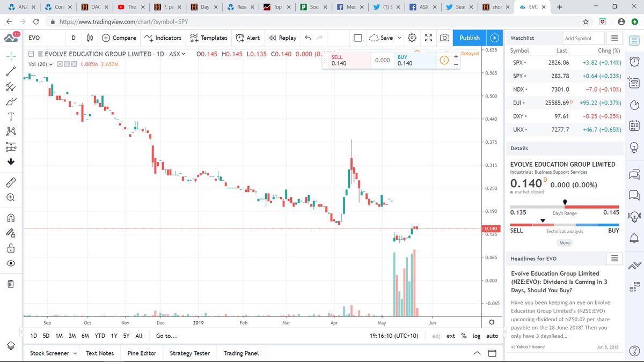This screenshot has height=362, width=644.
Task: Set the 1D date range
Action: (x=34, y=336)
